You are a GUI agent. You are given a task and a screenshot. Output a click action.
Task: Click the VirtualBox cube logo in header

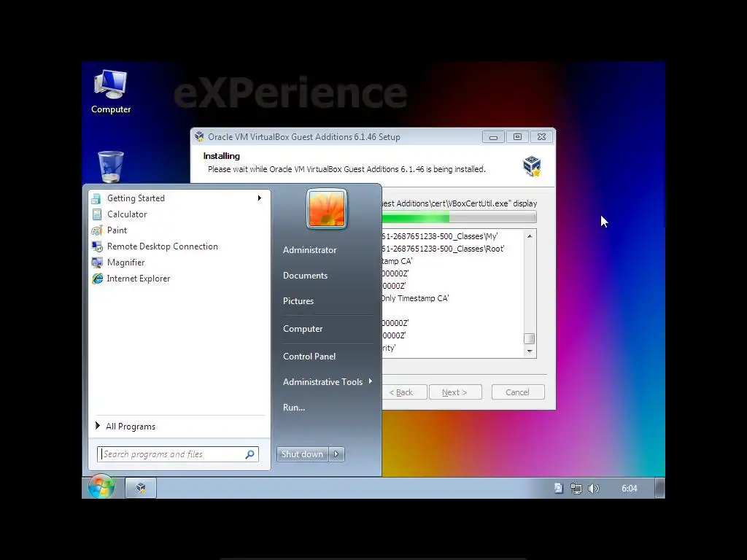pos(532,166)
